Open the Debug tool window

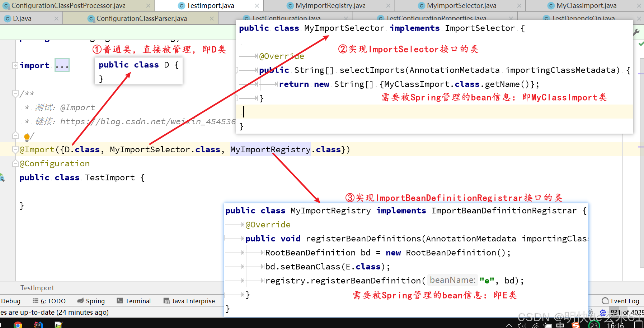click(11, 301)
